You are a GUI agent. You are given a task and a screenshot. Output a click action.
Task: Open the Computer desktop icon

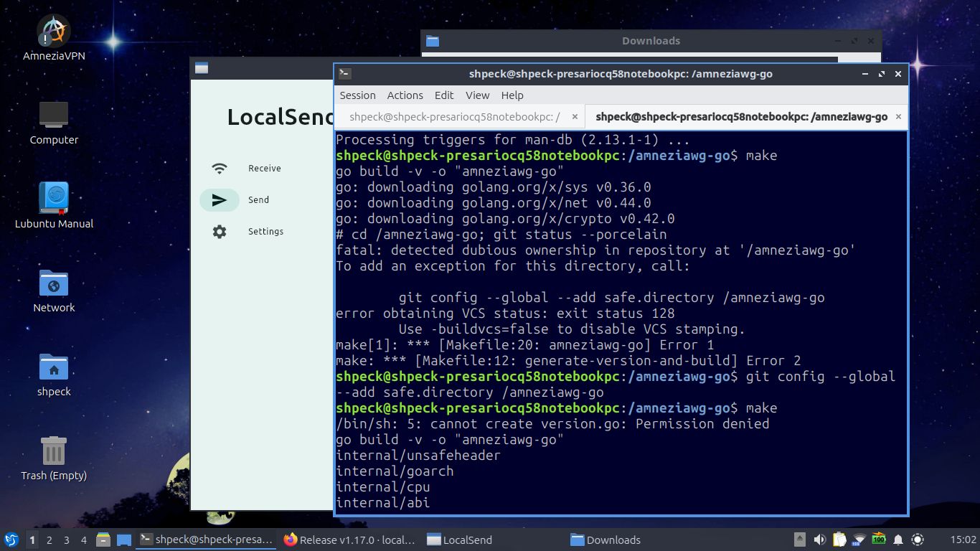54,123
